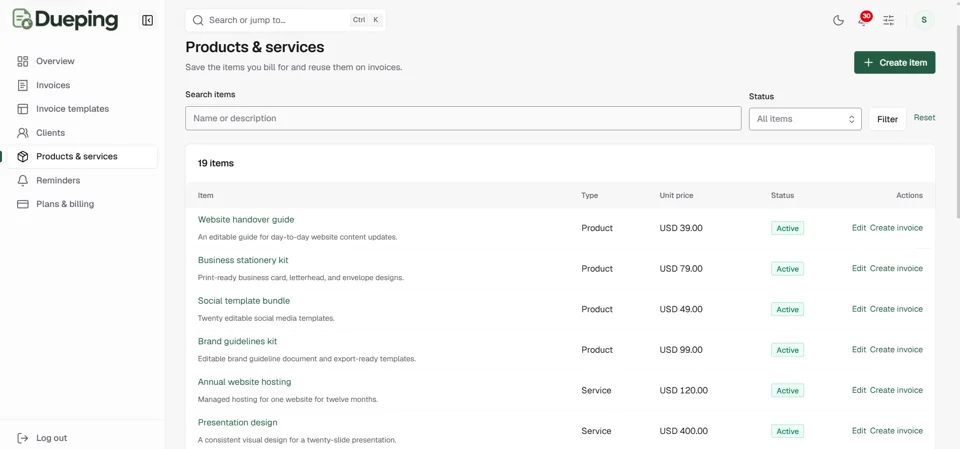This screenshot has width=960, height=449.
Task: Open the user avatar S menu
Action: (x=924, y=20)
